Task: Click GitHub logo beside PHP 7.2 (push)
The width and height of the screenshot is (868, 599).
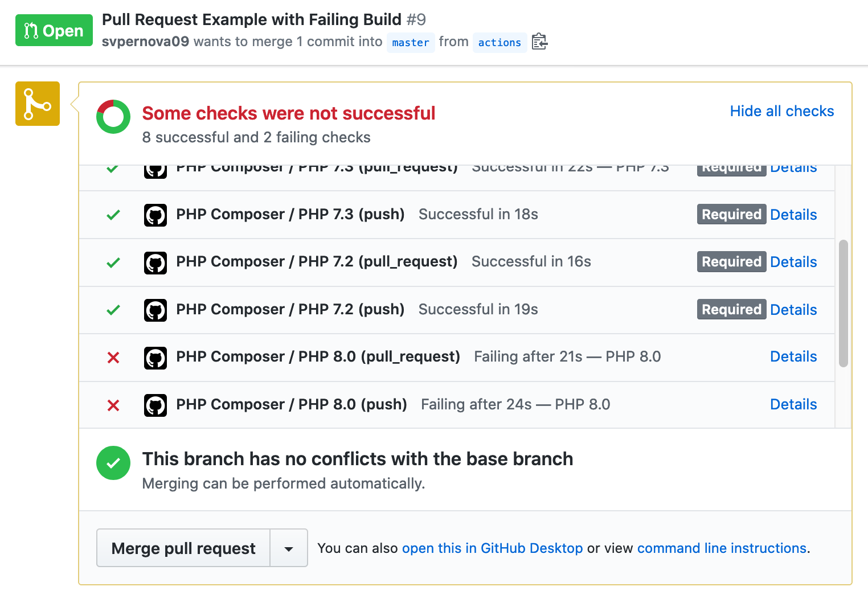Action: (x=155, y=310)
